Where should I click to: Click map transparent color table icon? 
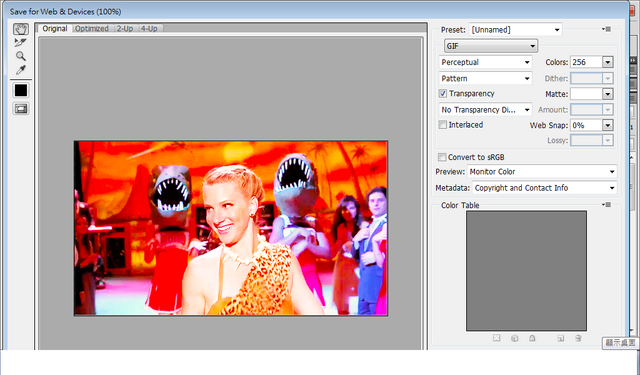[496, 338]
